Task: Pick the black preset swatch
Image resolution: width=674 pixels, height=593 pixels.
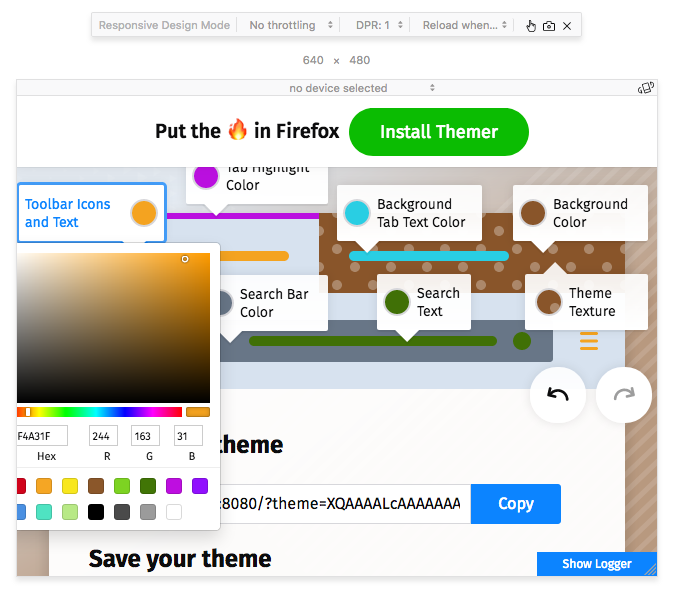Action: coord(96,512)
